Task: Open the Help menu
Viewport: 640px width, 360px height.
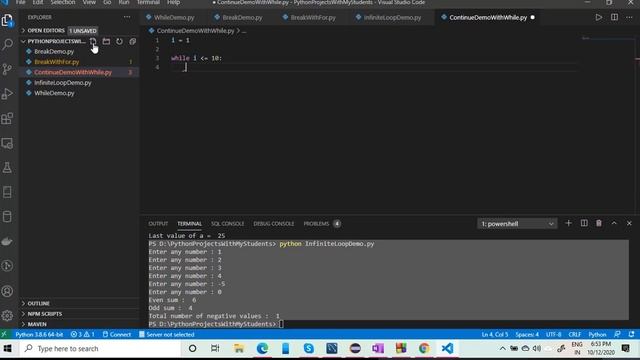Action: tap(173, 2)
